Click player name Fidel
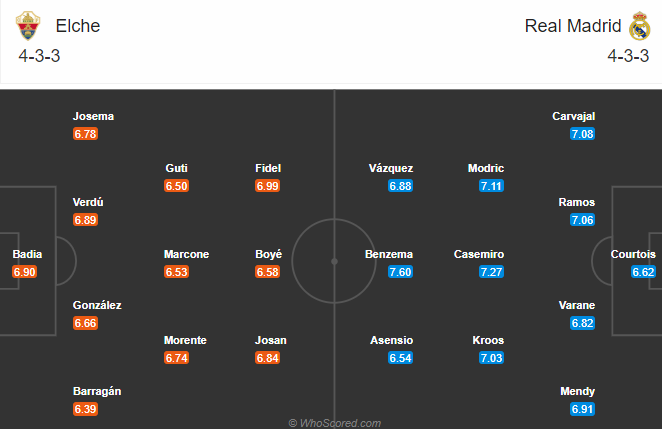662x429 pixels. pyautogui.click(x=267, y=168)
